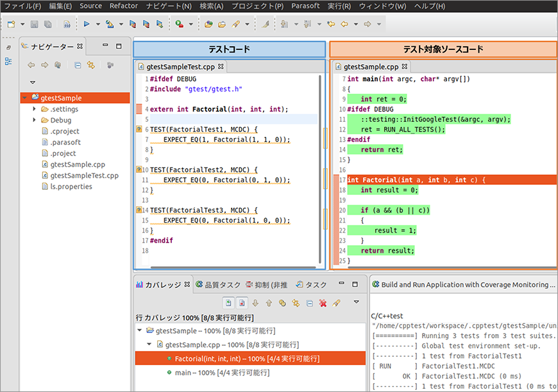The width and height of the screenshot is (558, 392).
Task: Open the Parasoft menu
Action: click(x=305, y=6)
